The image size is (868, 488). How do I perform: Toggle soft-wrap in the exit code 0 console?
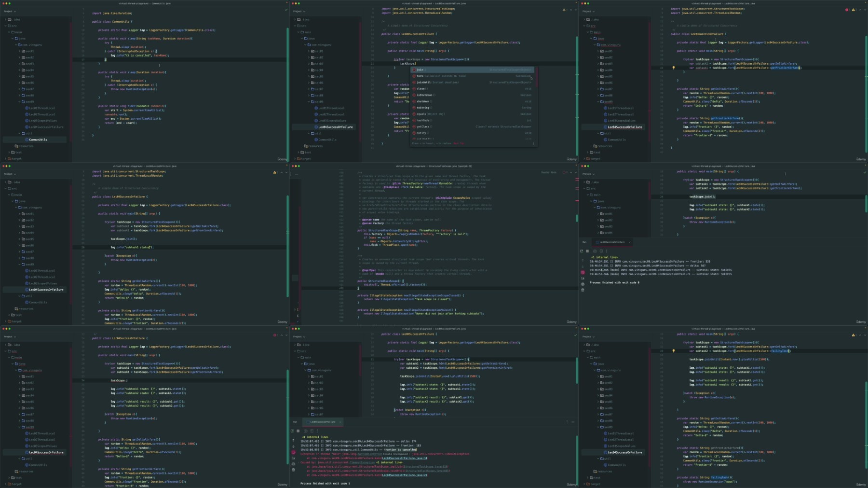pyautogui.click(x=583, y=273)
